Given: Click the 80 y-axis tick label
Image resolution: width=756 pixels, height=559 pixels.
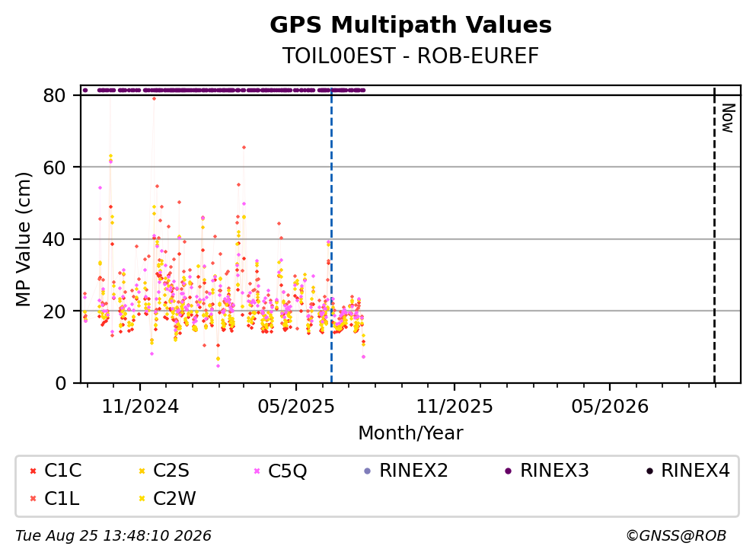Looking at the screenshot, I should 55,95.
